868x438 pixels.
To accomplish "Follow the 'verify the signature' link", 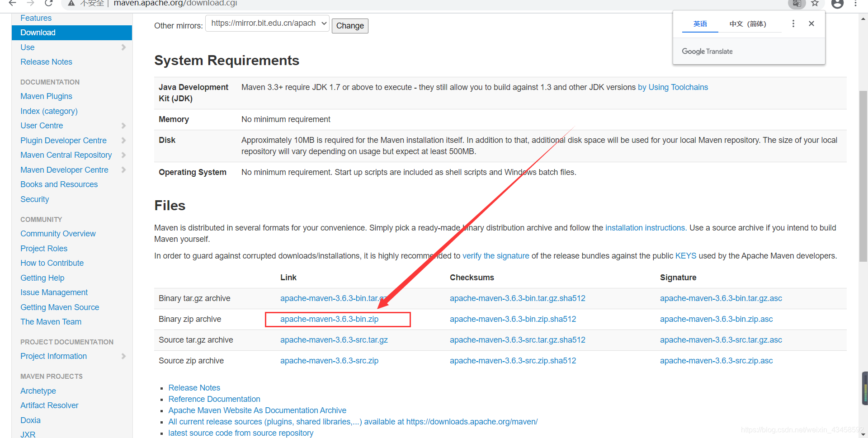I will [x=495, y=256].
